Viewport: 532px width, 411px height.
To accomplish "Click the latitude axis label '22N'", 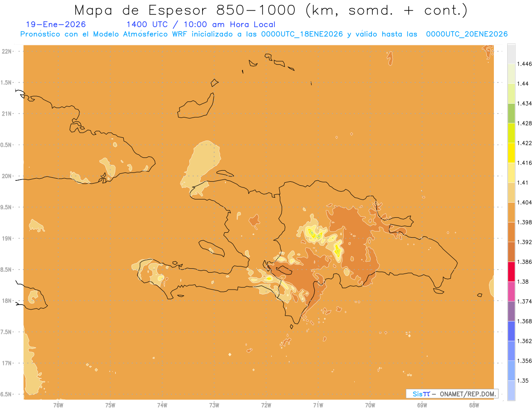I will click(6, 51).
